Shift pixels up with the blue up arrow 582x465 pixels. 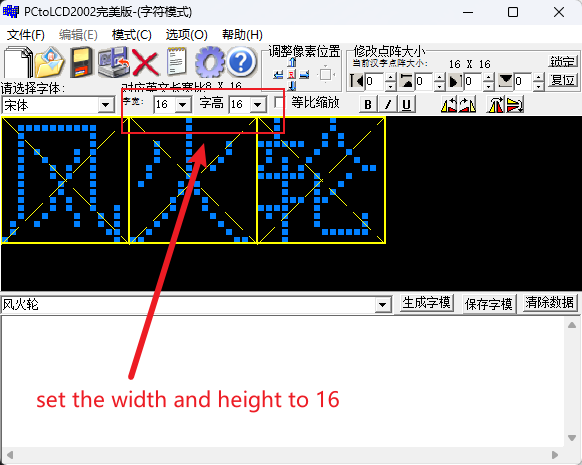[x=292, y=62]
